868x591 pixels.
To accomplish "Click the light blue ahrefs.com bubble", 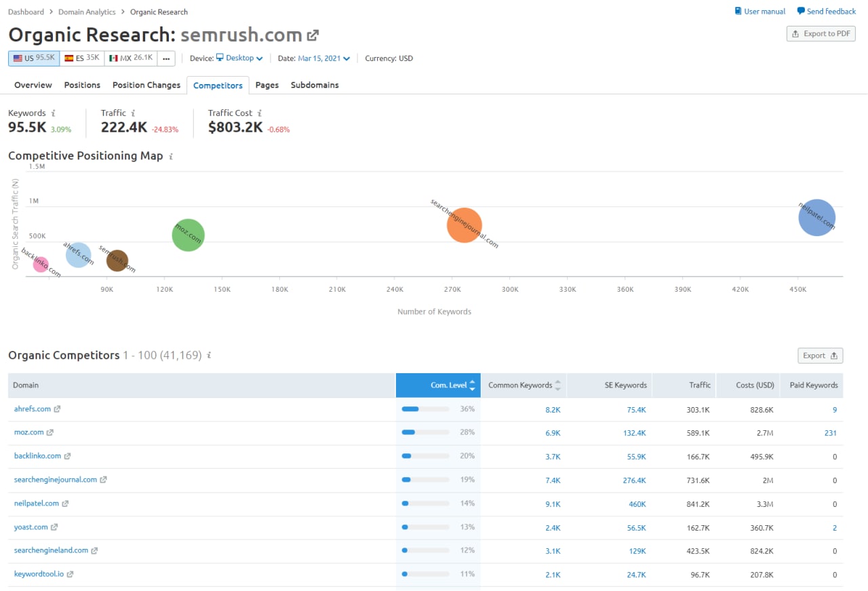I will point(79,254).
